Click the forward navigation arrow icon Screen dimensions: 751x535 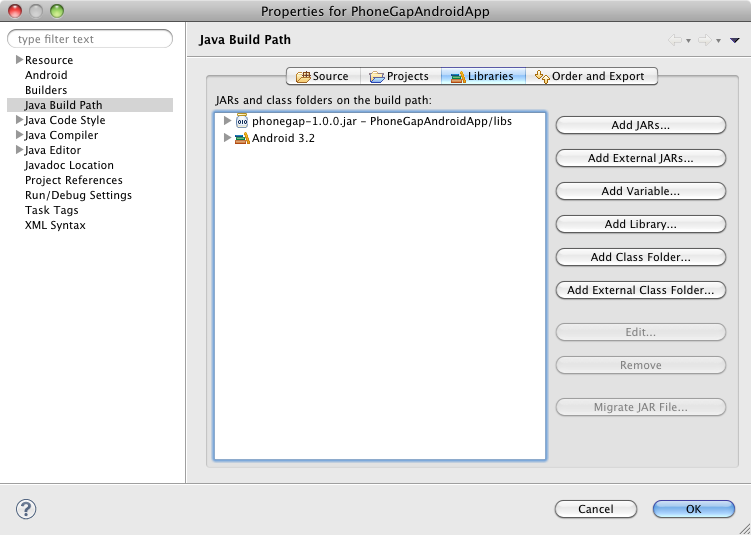pos(705,40)
